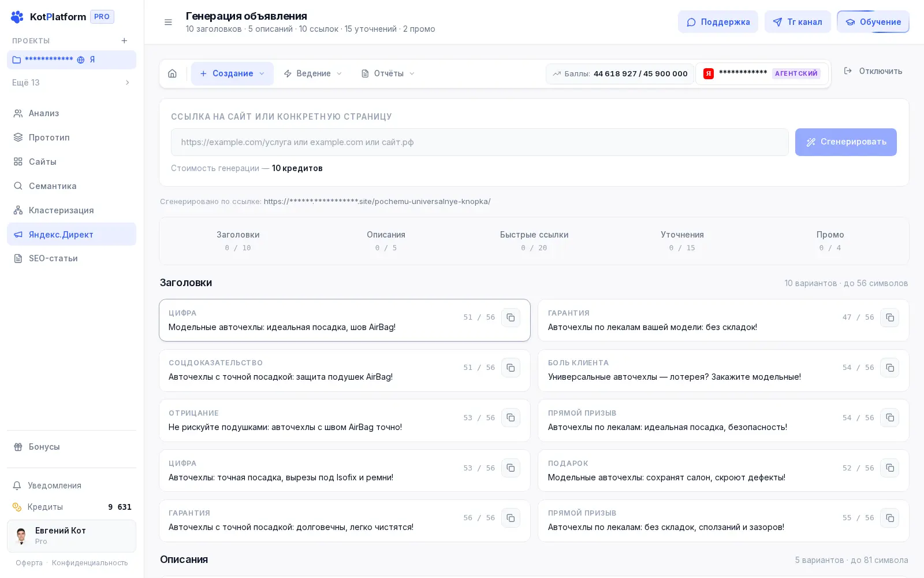Image resolution: width=924 pixels, height=578 pixels.
Task: Open Семантика in the sidebar
Action: pyautogui.click(x=72, y=186)
